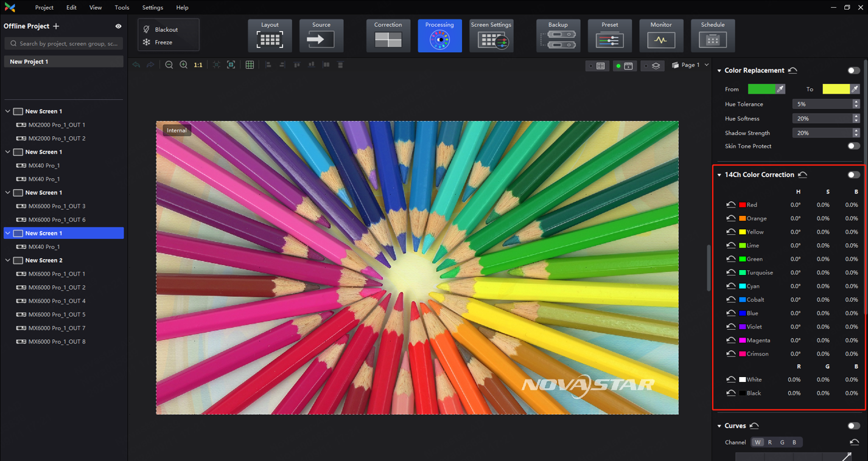Reset the Cyan channel row

point(730,286)
